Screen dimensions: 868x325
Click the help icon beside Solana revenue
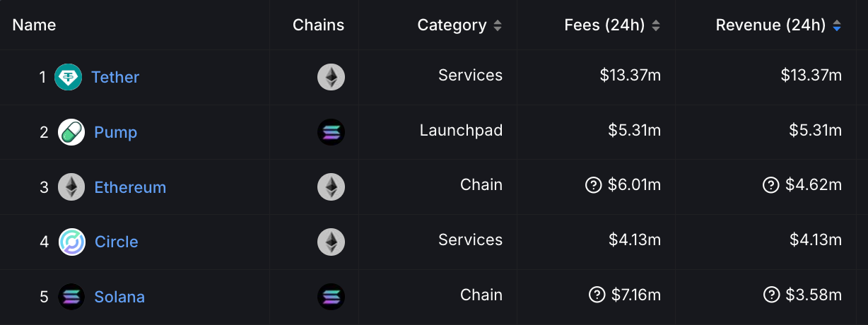[771, 295]
